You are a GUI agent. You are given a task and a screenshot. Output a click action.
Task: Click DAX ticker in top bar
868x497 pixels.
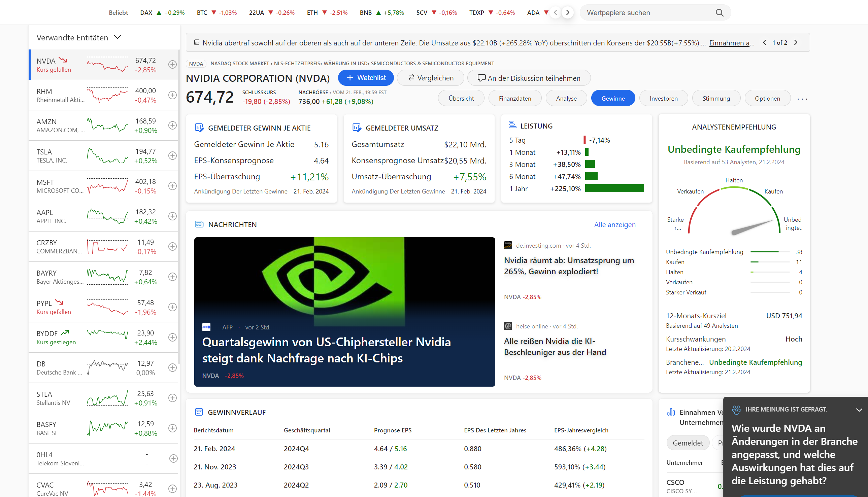tap(162, 13)
